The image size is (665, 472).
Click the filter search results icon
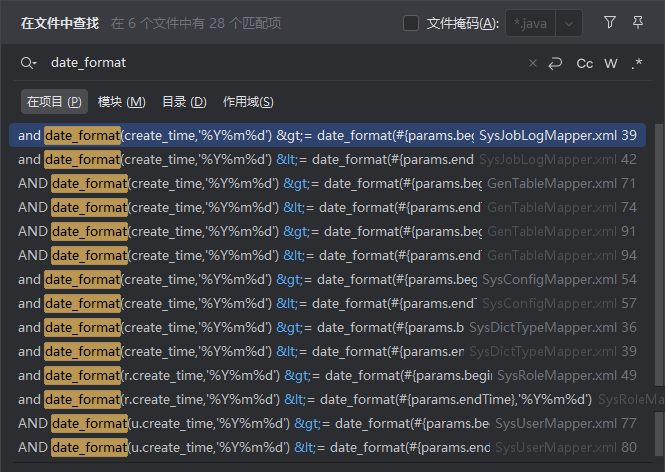(609, 22)
